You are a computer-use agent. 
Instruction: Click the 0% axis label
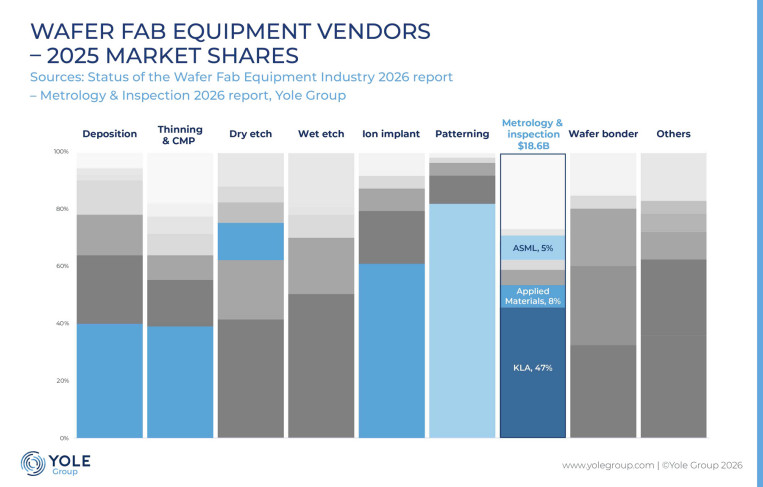click(x=64, y=438)
